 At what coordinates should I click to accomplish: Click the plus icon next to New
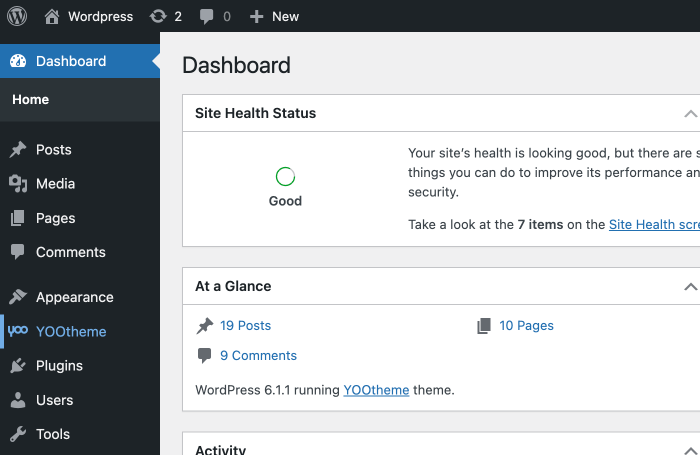pos(257,17)
